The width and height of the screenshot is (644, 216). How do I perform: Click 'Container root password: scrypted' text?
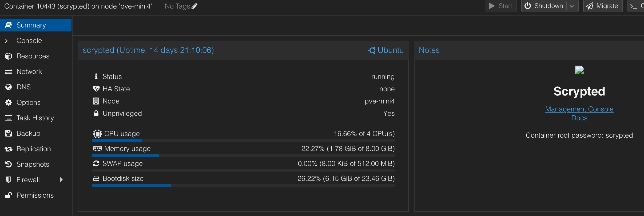click(x=579, y=135)
